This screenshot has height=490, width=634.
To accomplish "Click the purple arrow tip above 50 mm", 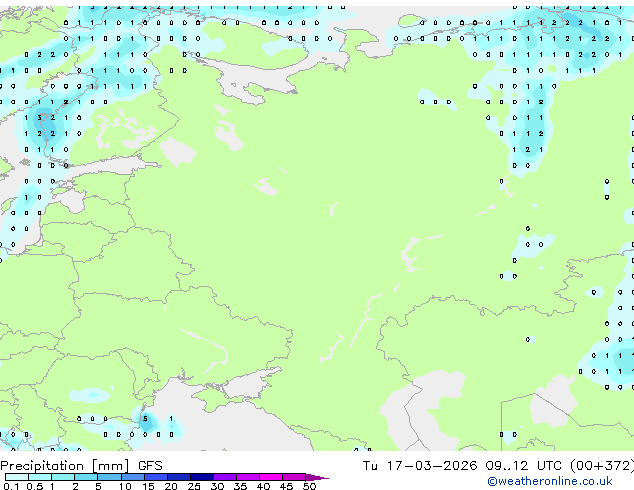I will pos(317,477).
